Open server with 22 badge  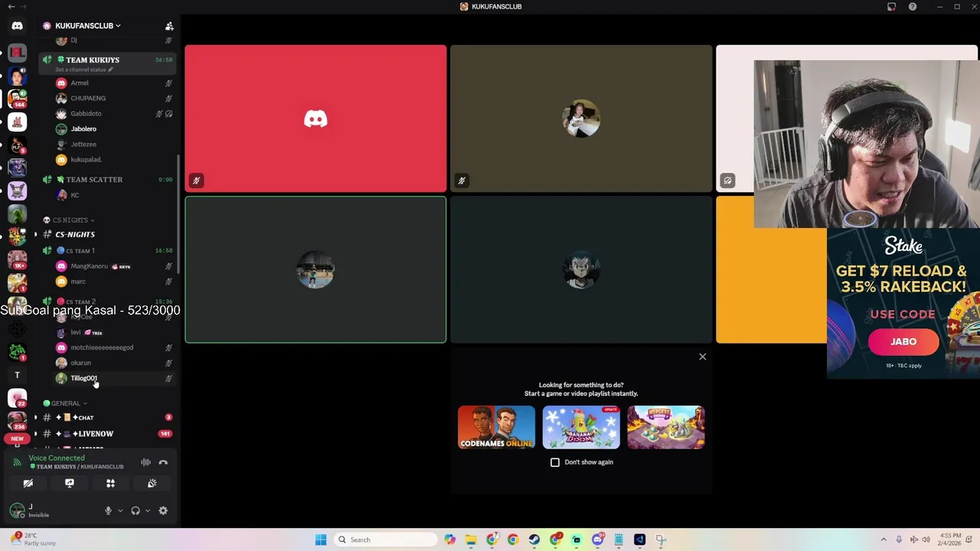[17, 398]
